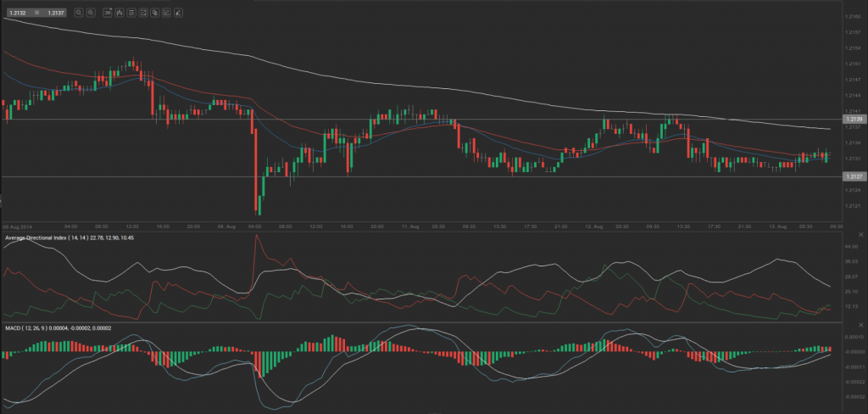Open the 30-minute timeframe selector
The height and width of the screenshot is (414, 868).
tap(108, 13)
